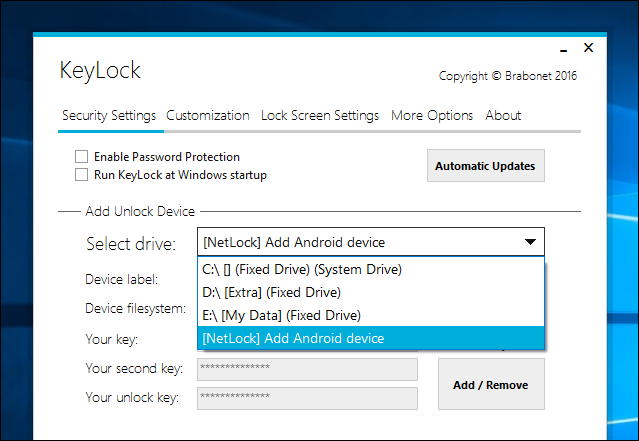
Task: Focus the Your unlock key field
Action: (307, 398)
